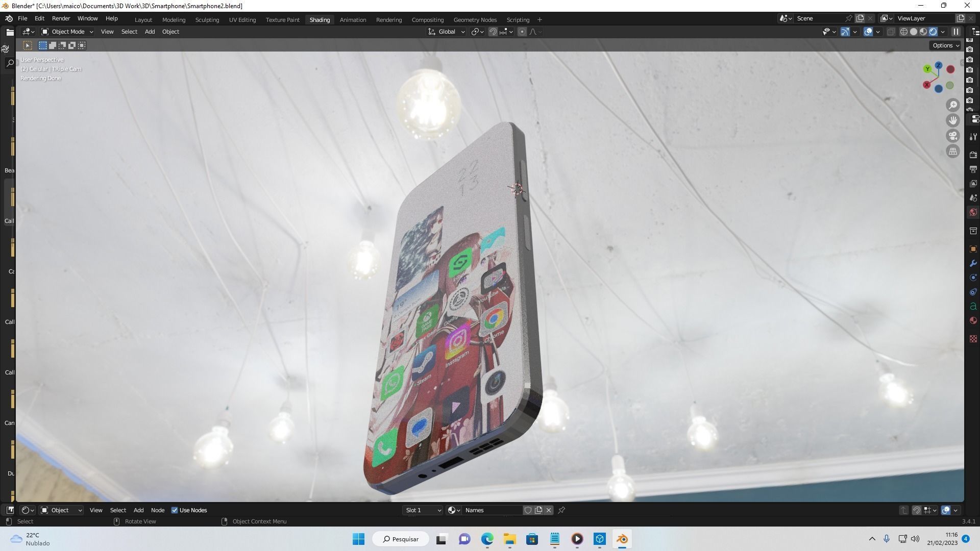Open the overlays options dropdown arrow

[878, 32]
